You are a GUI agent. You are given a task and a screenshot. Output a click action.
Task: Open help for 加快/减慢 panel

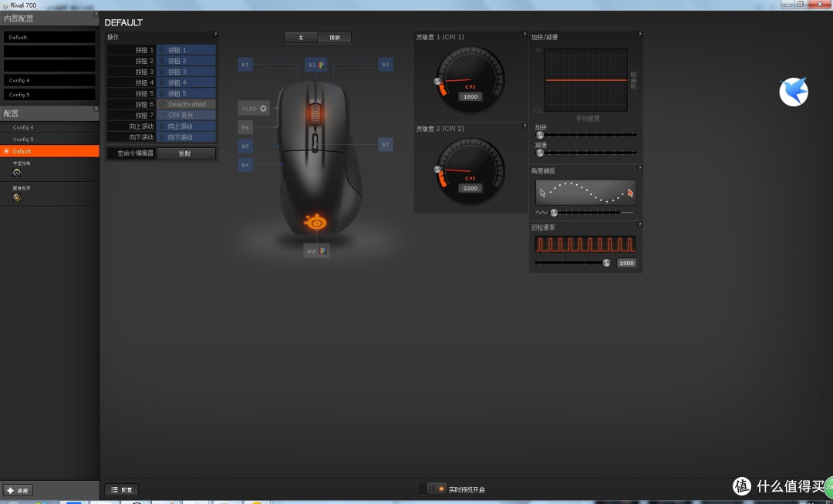pos(639,34)
